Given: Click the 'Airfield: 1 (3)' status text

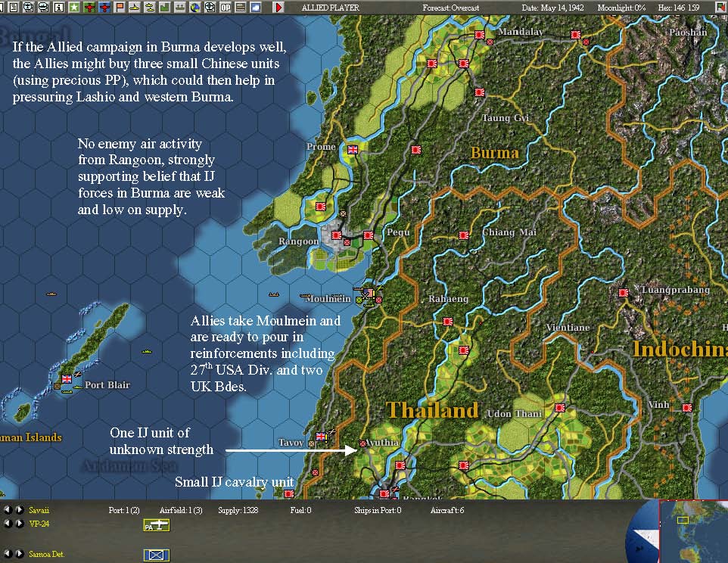Looking at the screenshot, I should coord(181,510).
